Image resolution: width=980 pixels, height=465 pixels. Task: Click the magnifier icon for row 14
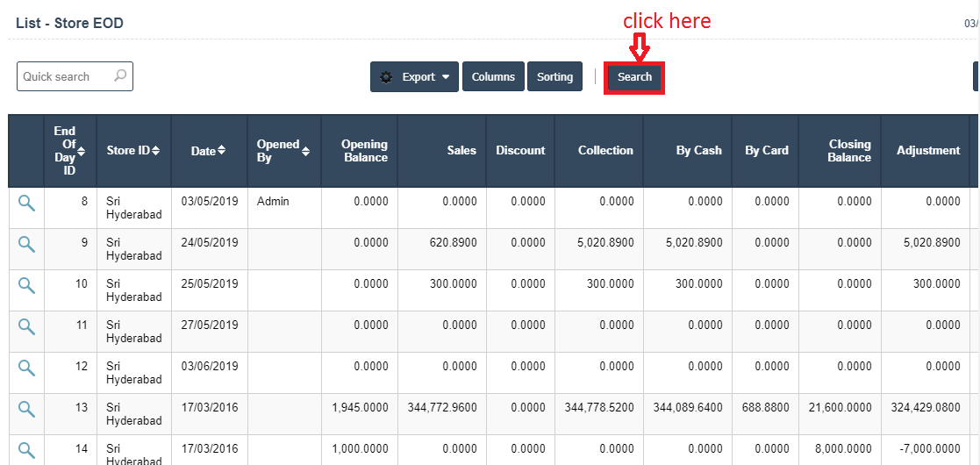(26, 450)
